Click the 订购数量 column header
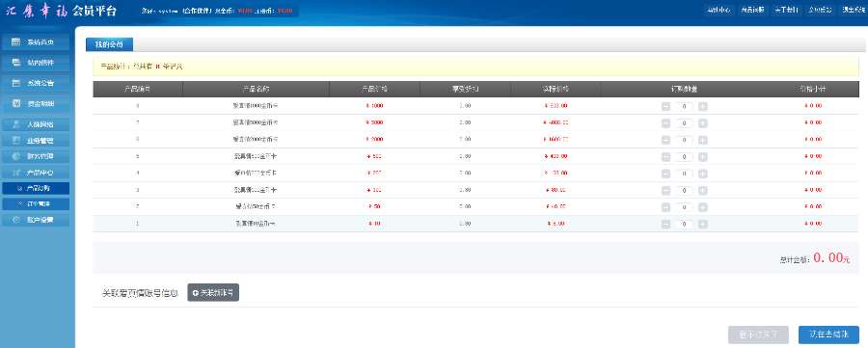Image resolution: width=868 pixels, height=348 pixels. point(684,89)
